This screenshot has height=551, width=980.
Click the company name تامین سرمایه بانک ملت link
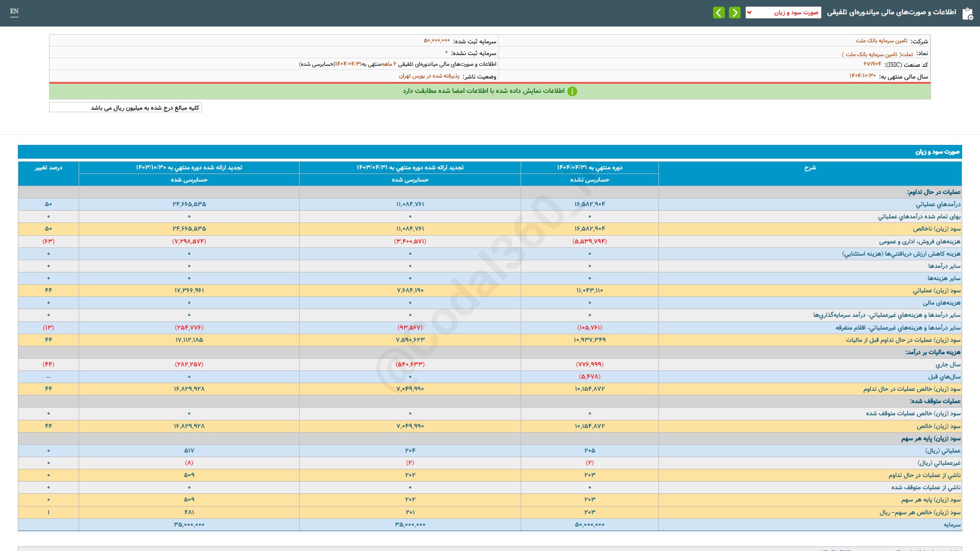coord(881,41)
